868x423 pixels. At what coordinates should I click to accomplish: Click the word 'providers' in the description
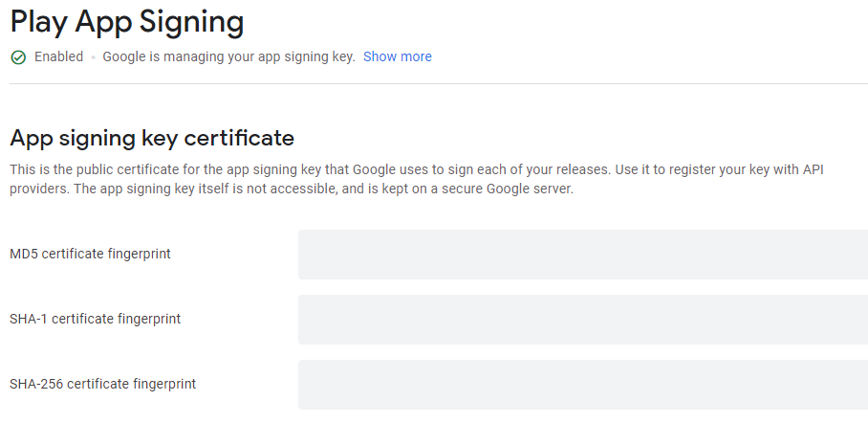(37, 189)
